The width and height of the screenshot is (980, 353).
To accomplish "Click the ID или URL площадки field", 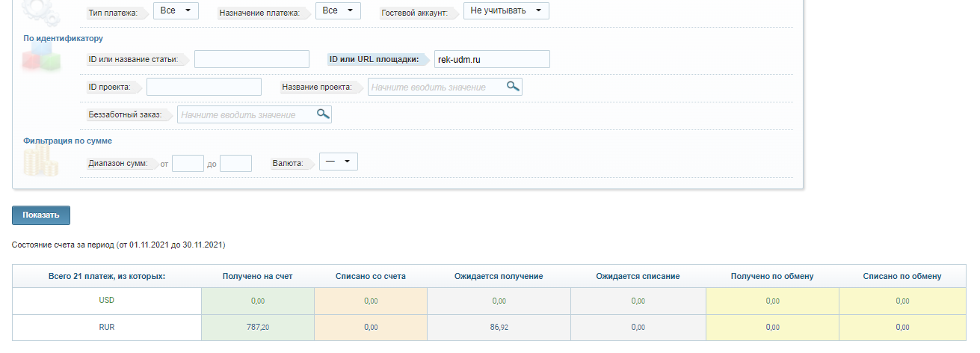I will tap(492, 59).
